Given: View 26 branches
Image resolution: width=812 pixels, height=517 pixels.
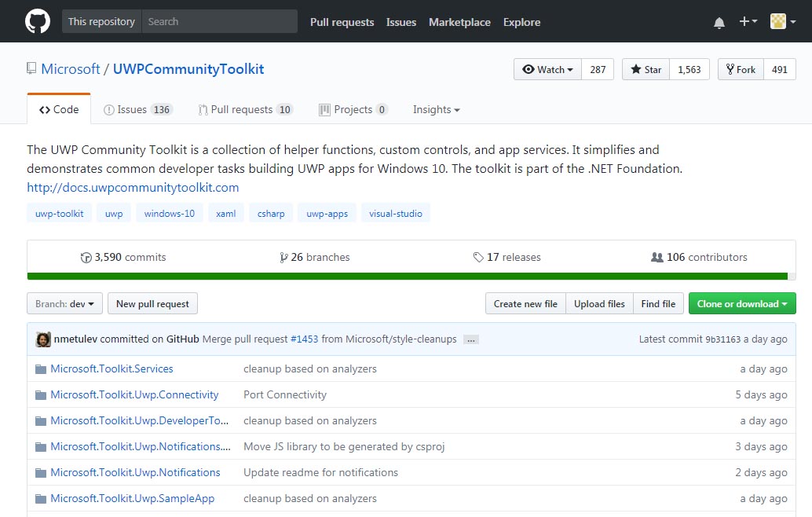Looking at the screenshot, I should [x=315, y=257].
